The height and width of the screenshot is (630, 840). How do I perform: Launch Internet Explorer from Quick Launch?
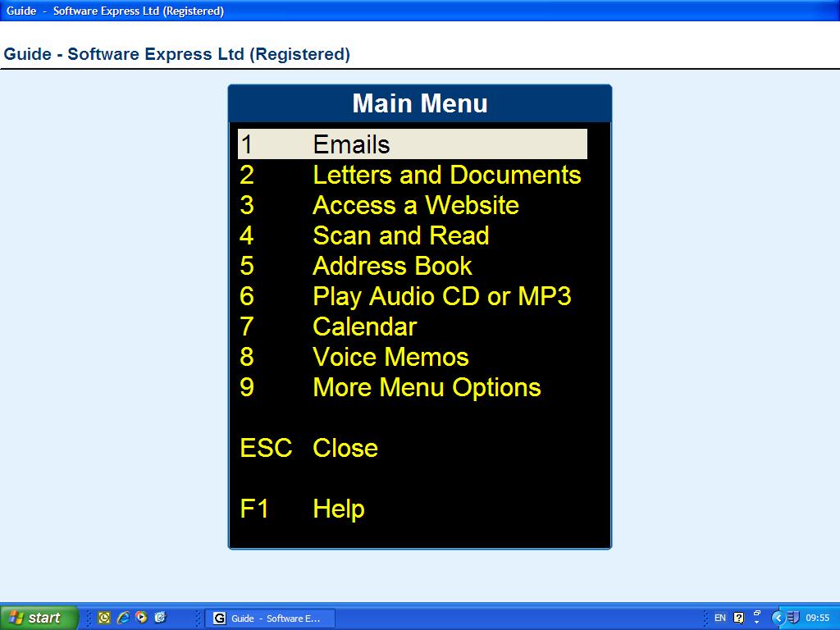(x=123, y=618)
